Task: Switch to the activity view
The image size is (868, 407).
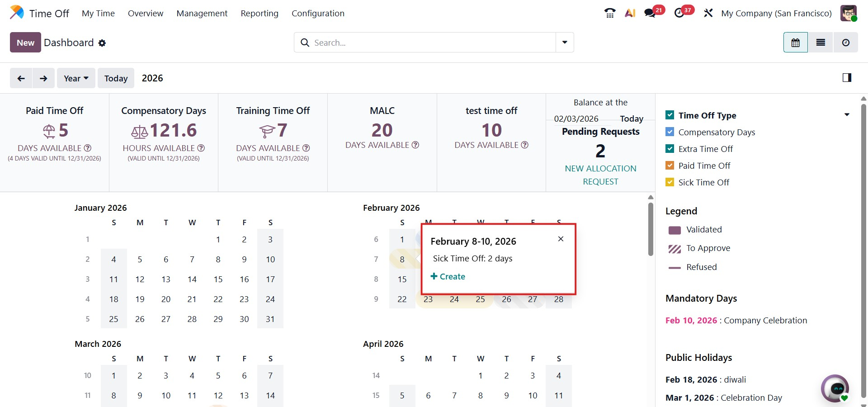Action: 845,43
